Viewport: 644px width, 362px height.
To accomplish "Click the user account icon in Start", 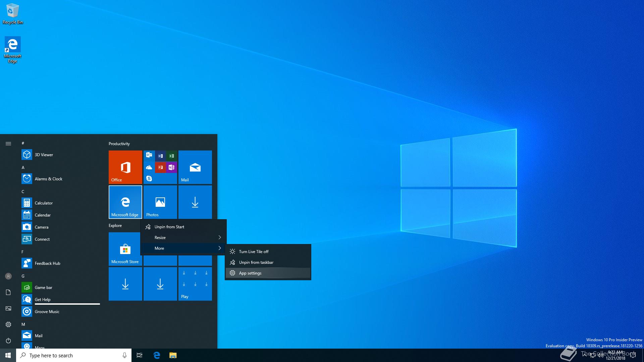I will pos(8,276).
